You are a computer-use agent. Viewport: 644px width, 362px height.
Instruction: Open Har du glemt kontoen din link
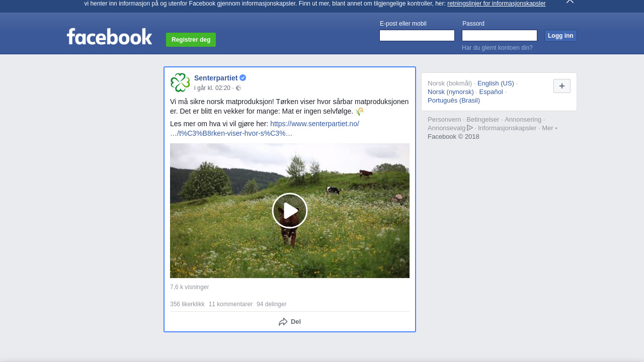497,48
